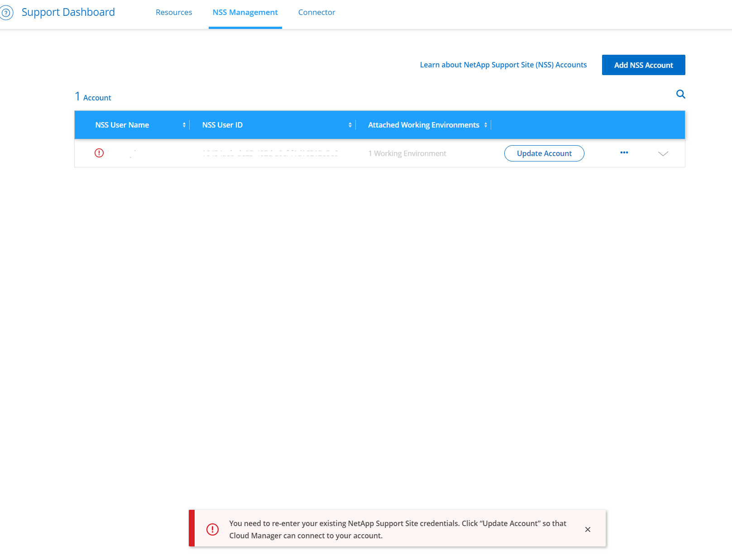Click the Update Account button
The height and width of the screenshot is (560, 732).
[544, 153]
